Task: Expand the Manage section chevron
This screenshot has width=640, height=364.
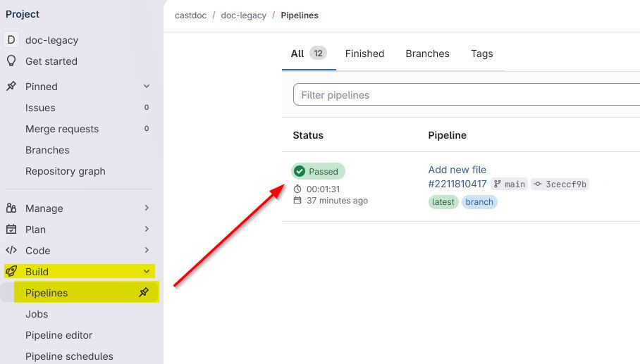Action: click(x=147, y=208)
